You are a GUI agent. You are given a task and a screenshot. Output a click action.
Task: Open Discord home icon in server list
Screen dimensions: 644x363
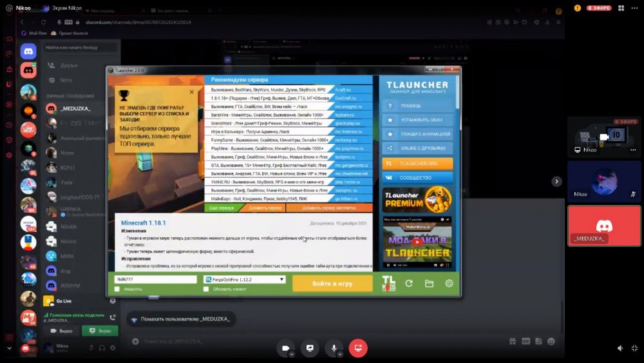28,52
